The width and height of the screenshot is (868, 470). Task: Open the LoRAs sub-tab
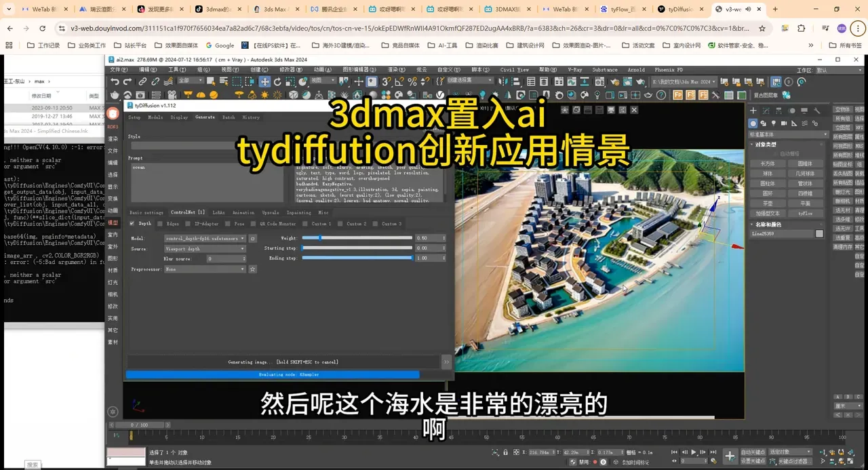click(218, 212)
